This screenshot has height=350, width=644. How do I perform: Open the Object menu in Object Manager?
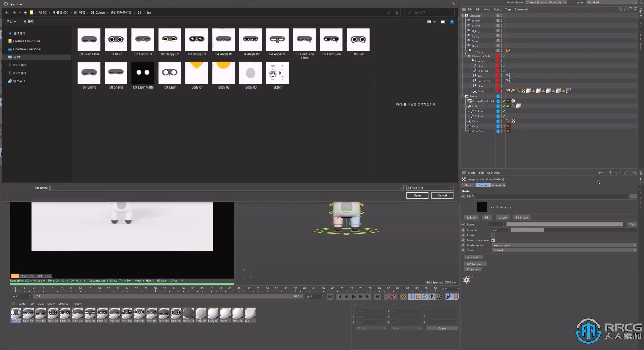tap(497, 9)
